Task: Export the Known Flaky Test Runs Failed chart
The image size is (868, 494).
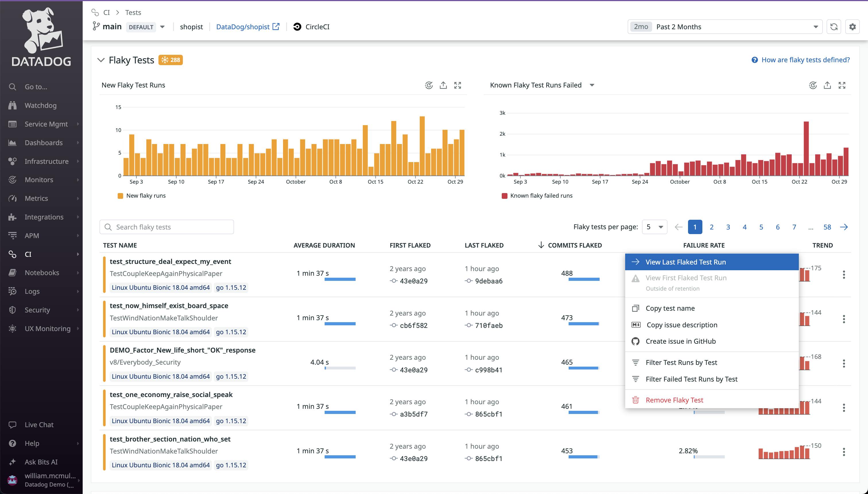Action: pos(827,85)
